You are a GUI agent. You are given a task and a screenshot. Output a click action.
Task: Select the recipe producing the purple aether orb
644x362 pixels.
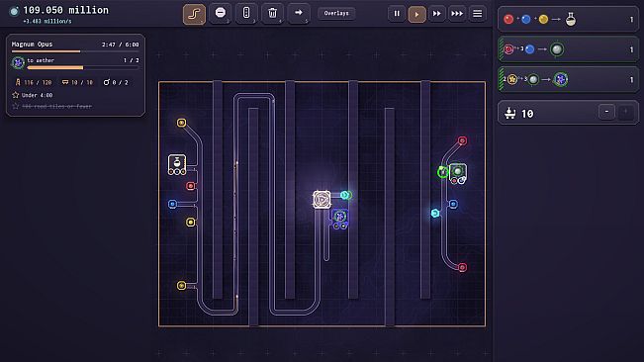point(568,79)
